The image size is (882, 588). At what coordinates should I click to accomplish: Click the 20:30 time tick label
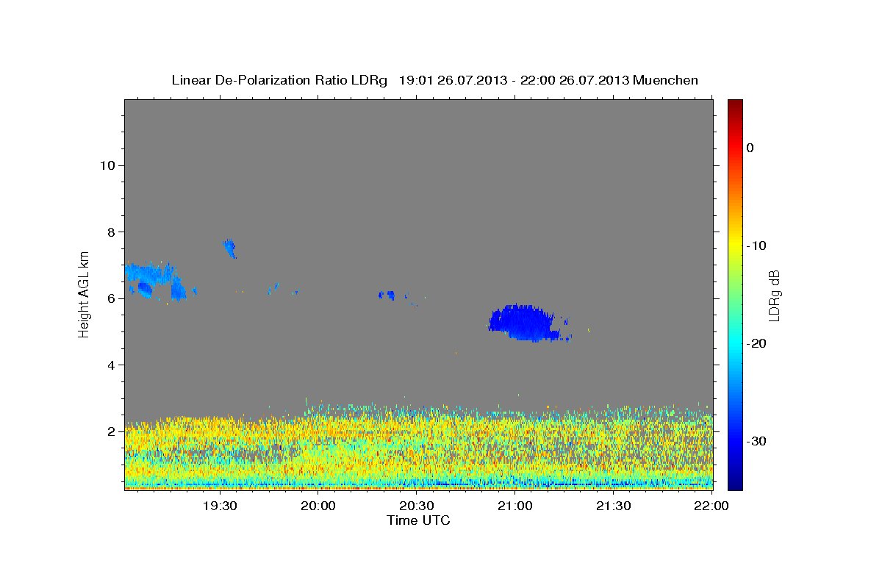click(417, 506)
